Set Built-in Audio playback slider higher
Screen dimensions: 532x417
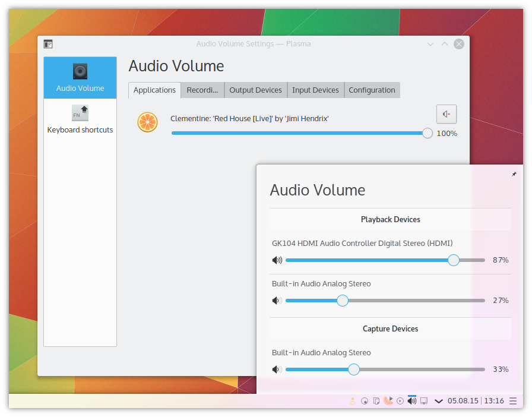[416, 301]
